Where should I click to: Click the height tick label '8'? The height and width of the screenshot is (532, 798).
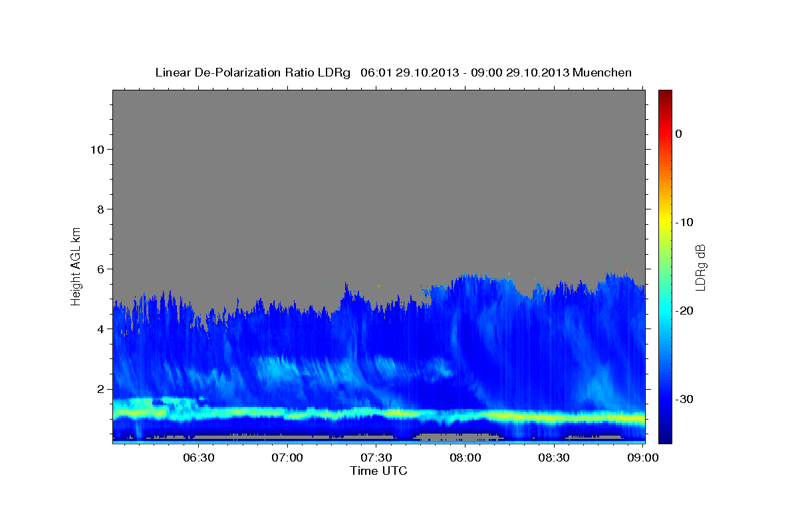tap(100, 209)
